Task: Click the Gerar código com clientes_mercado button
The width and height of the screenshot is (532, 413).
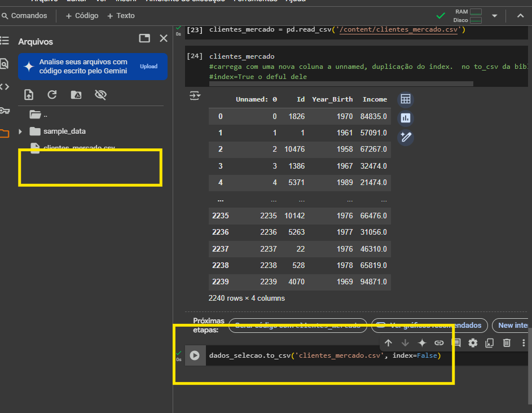Action: tap(297, 326)
